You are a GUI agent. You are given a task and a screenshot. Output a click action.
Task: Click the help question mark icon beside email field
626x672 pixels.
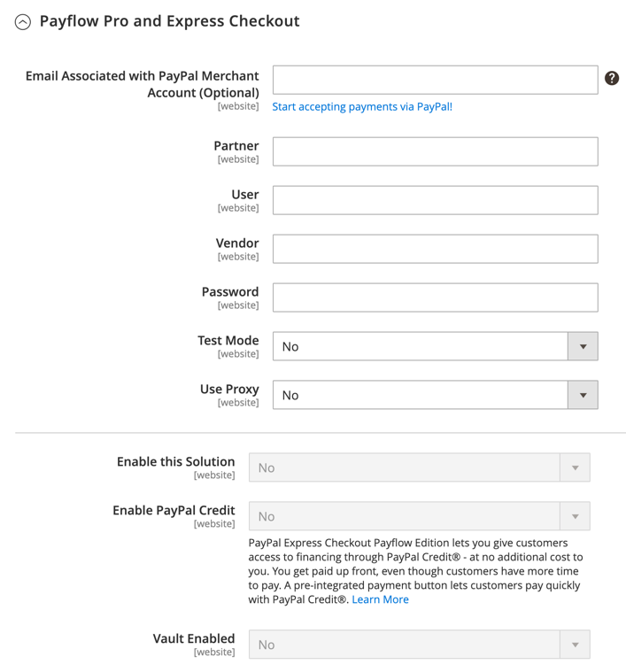pos(612,78)
